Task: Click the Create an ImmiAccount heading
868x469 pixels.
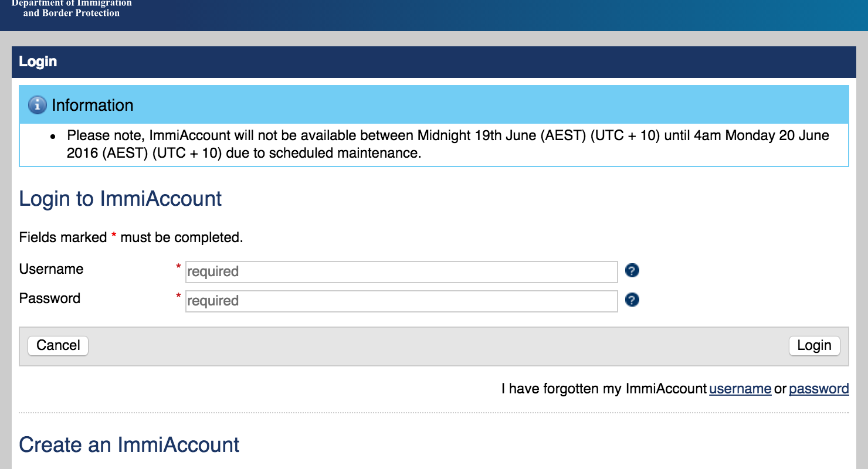Action: 129,445
